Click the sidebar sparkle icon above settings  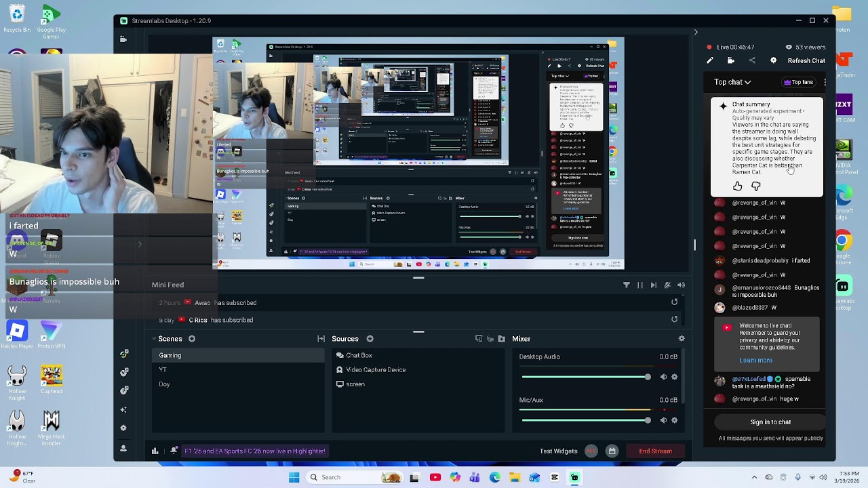(123, 409)
